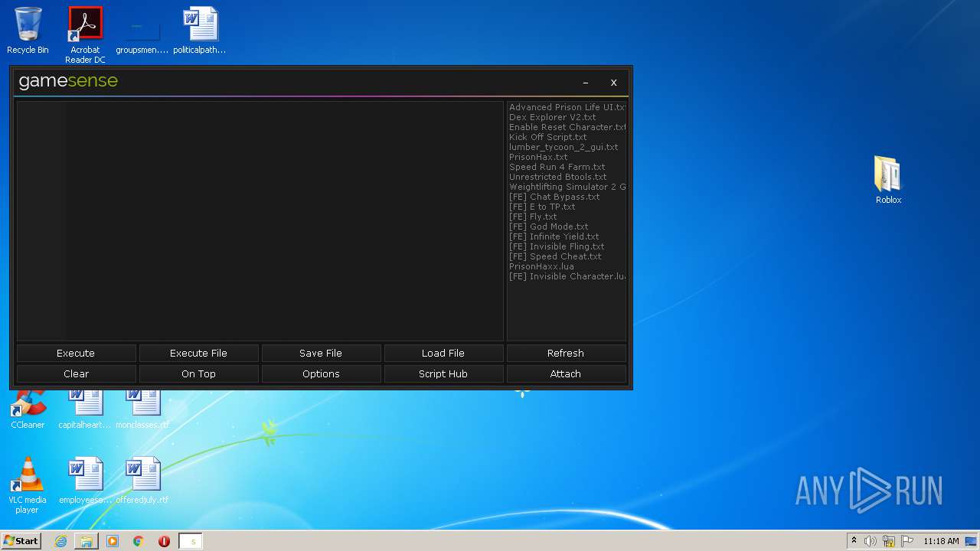Image resolution: width=980 pixels, height=551 pixels.
Task: Open Acrobat Reader DC desktop shortcut
Action: (85, 35)
